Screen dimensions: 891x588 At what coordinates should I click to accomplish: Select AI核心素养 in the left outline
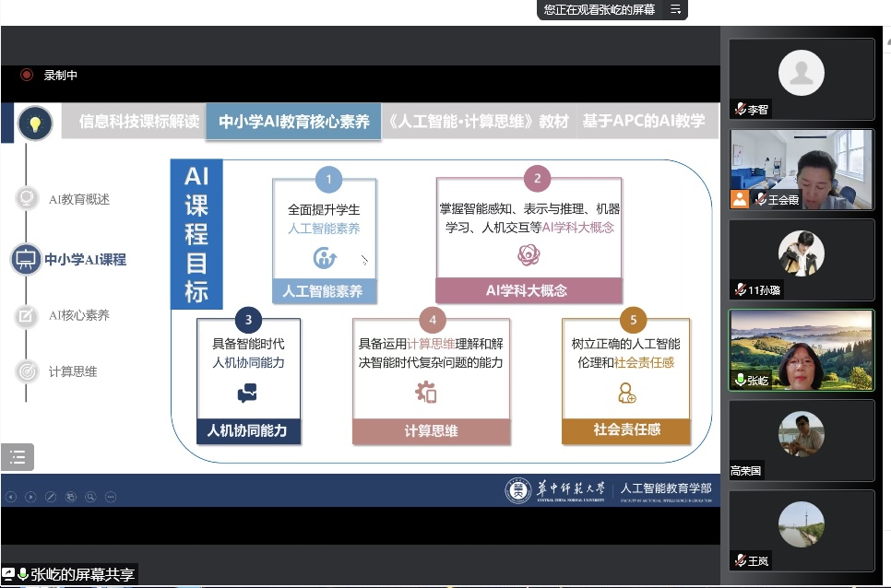tap(79, 315)
